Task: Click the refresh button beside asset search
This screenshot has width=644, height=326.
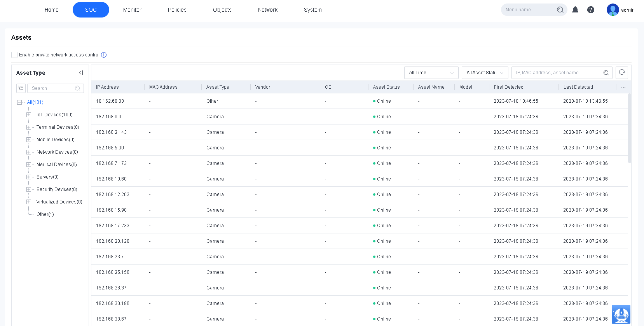Action: click(622, 72)
